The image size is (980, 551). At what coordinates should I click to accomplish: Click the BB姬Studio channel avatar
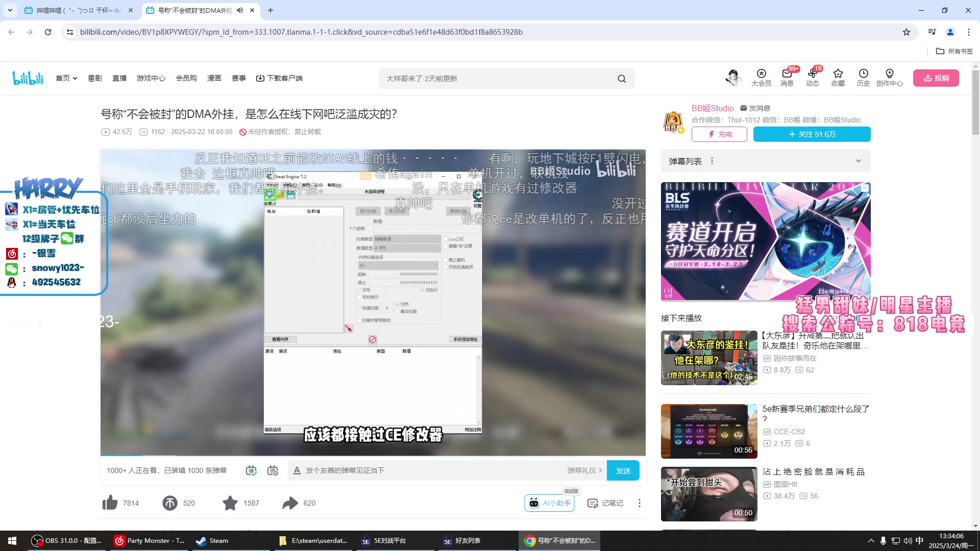(x=673, y=121)
